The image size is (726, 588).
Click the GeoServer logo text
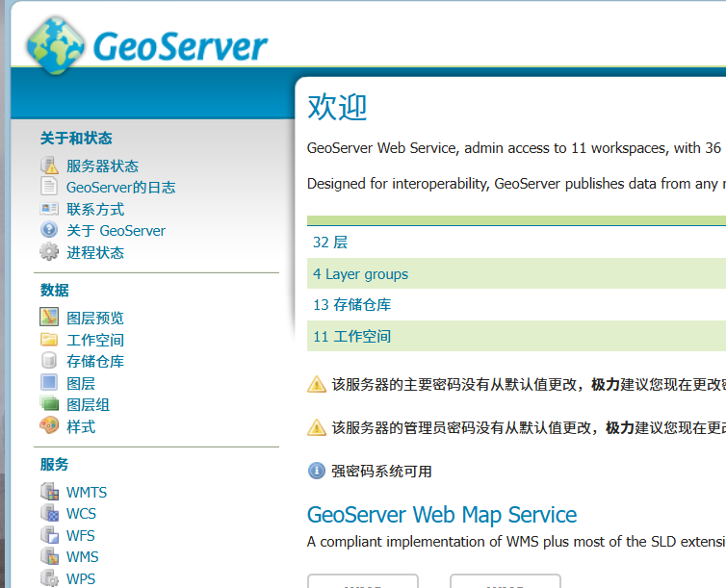point(180,46)
